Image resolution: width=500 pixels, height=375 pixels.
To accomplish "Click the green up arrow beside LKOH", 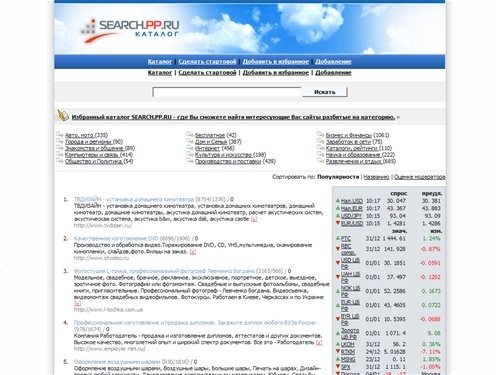I will pyautogui.click(x=338, y=344).
